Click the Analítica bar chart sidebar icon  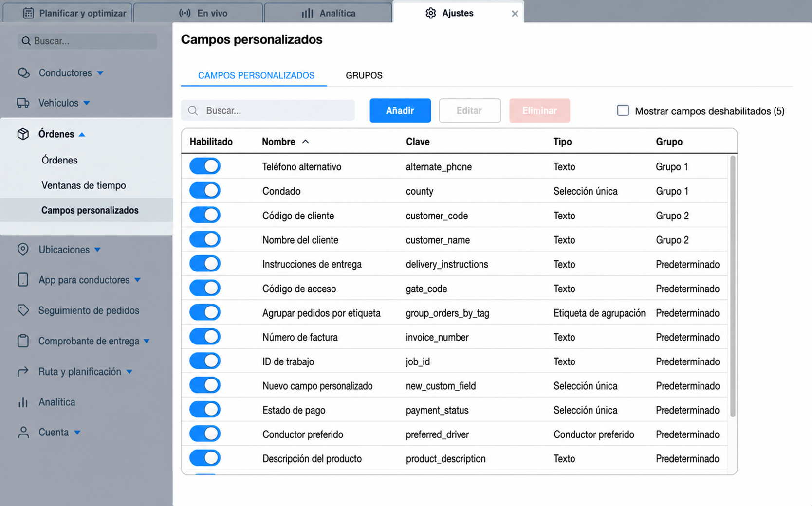(x=23, y=402)
